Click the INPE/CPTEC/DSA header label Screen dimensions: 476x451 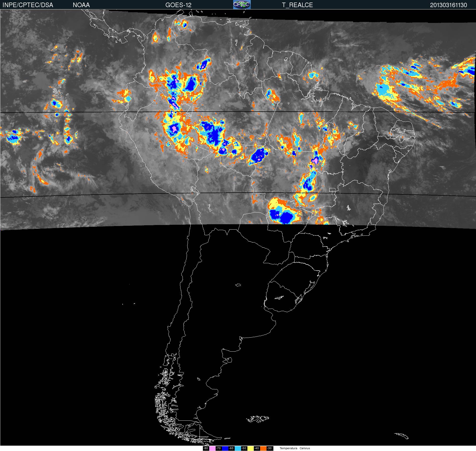[28, 5]
